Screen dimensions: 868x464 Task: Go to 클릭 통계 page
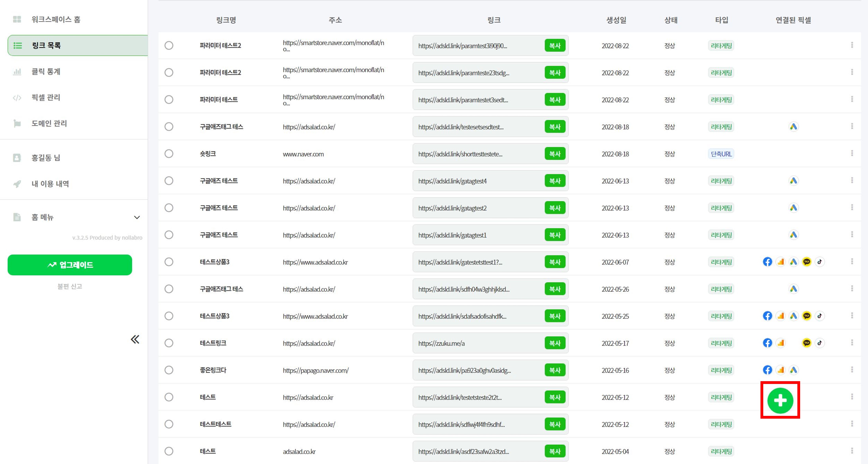(x=46, y=71)
